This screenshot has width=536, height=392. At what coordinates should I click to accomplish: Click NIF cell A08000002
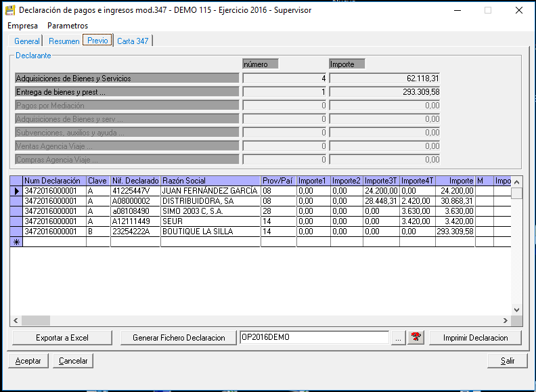coord(135,201)
